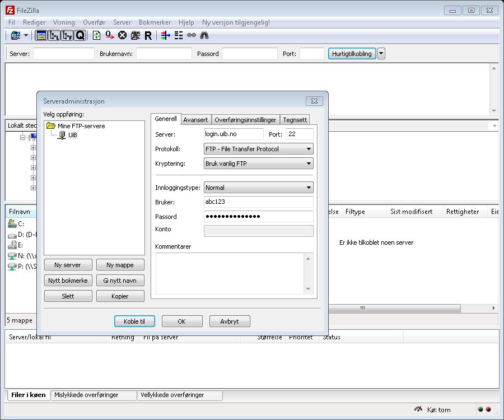
Task: Toggle the transfer queue Q icon
Action: coord(80,35)
